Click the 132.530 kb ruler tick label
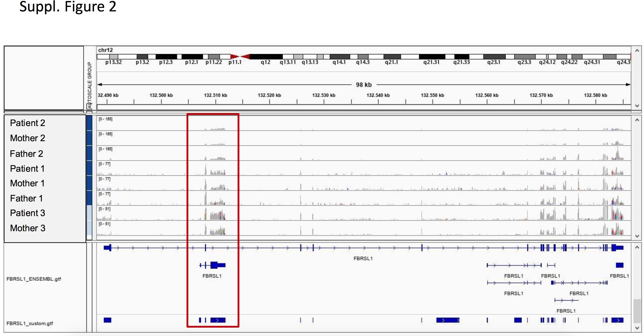Viewport: 644px width, 336px height. (324, 95)
